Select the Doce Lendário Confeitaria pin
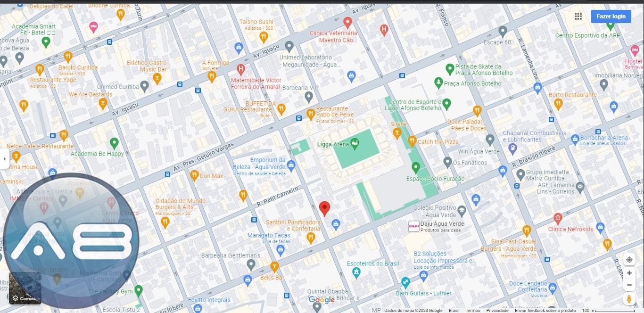 (x=552, y=287)
